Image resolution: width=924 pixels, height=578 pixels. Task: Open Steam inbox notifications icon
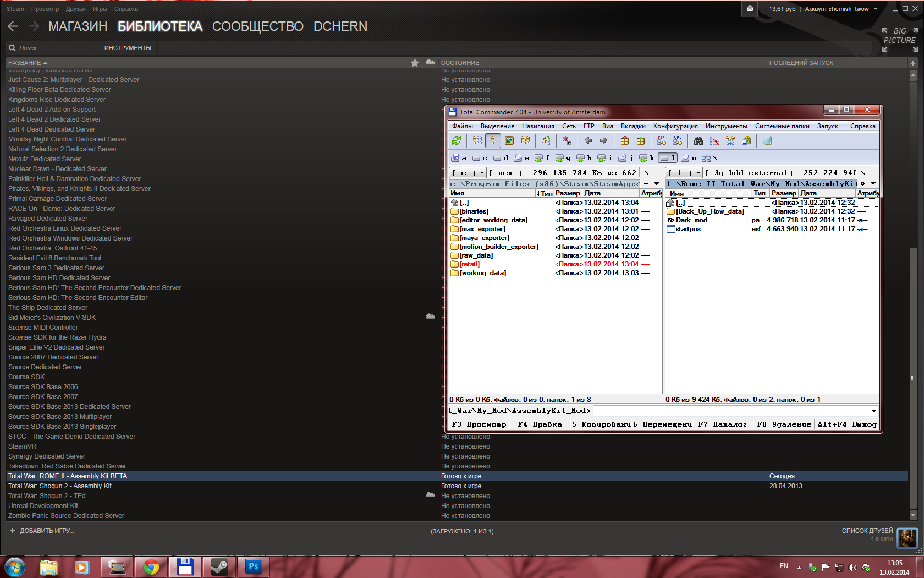[x=750, y=9]
